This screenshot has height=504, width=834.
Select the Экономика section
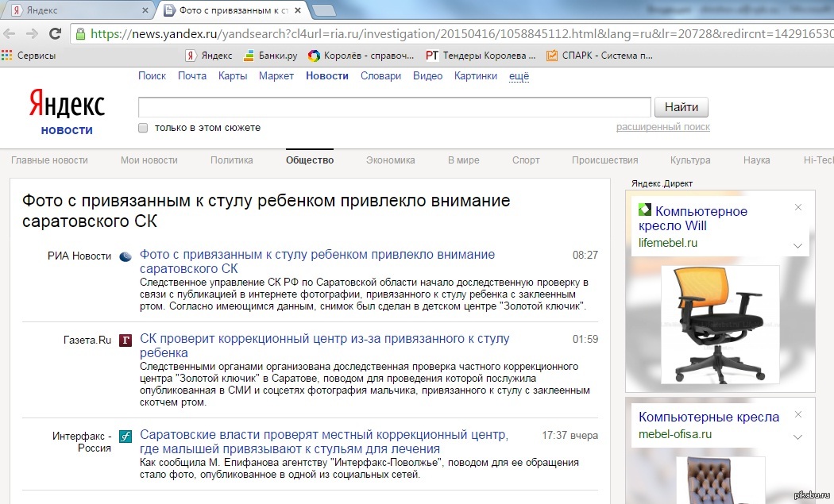pyautogui.click(x=391, y=160)
